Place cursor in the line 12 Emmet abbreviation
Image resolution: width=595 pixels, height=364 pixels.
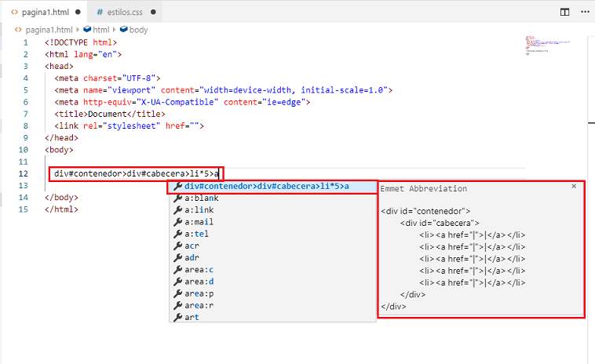click(x=137, y=173)
